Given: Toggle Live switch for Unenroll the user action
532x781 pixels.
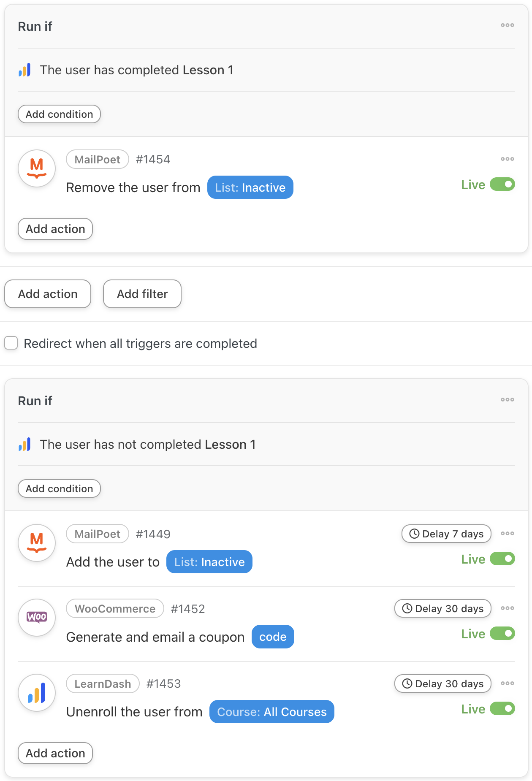Looking at the screenshot, I should click(x=502, y=709).
